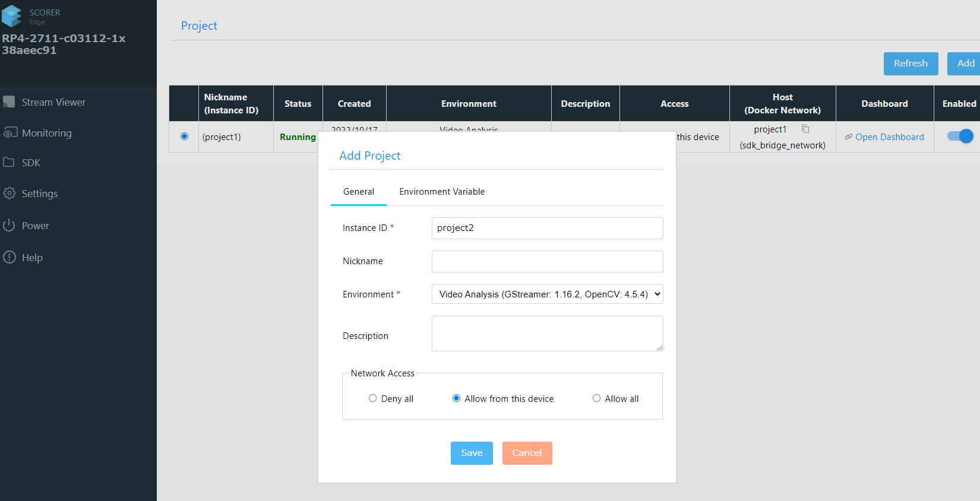The height and width of the screenshot is (501, 980).
Task: Refresh the project list
Action: pos(911,64)
